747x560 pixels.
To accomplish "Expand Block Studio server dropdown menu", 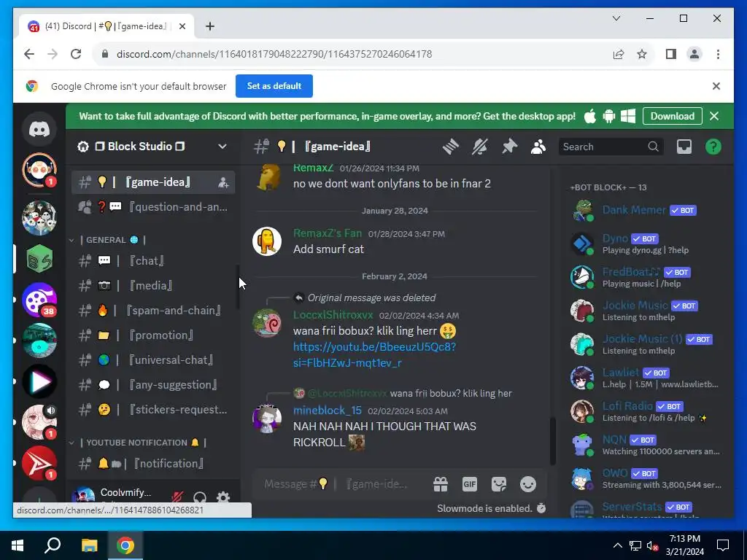I will 222,147.
